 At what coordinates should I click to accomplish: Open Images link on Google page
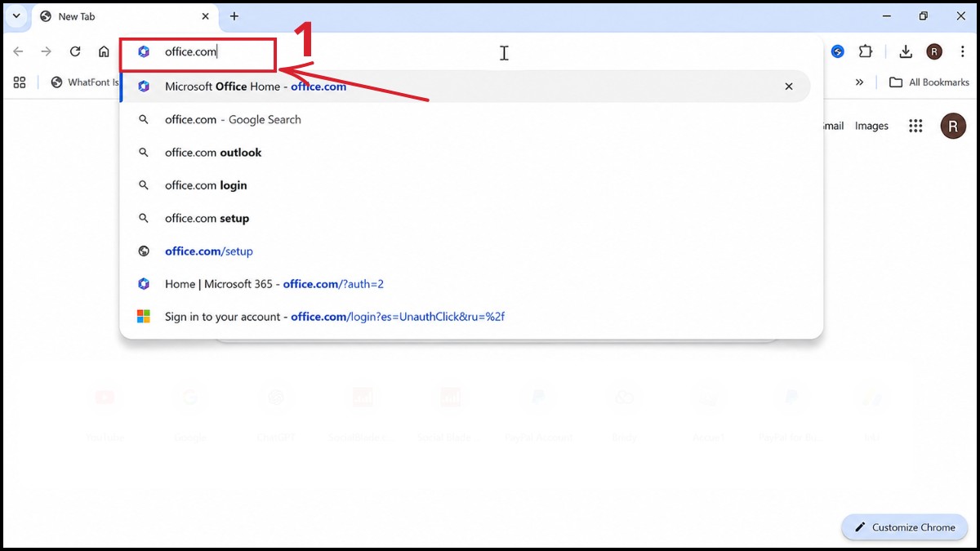[x=871, y=126]
